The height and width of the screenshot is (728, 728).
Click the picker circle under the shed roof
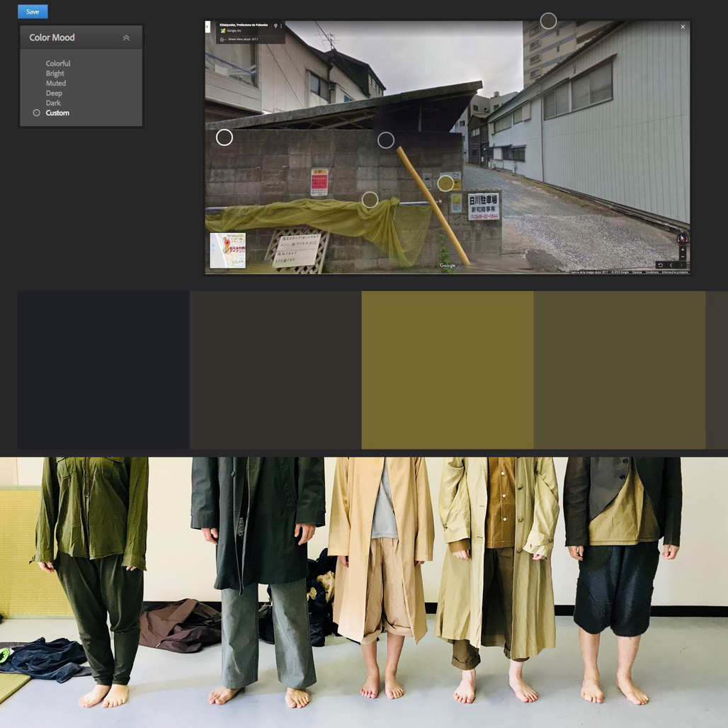click(386, 140)
